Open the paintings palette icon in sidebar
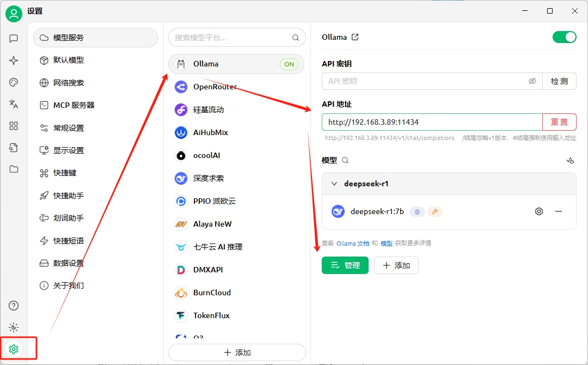Screen dimensions: 588x365 (14, 82)
